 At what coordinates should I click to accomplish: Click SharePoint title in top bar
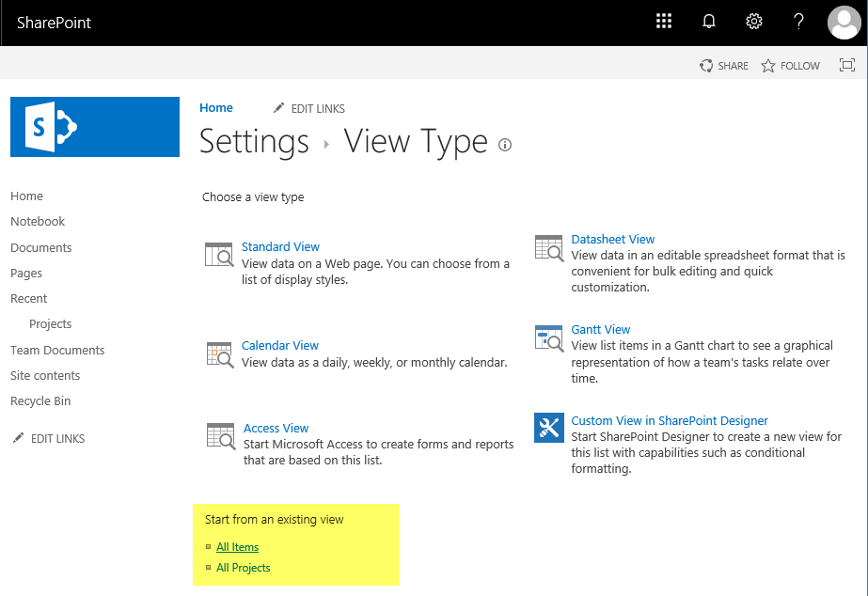pos(54,23)
